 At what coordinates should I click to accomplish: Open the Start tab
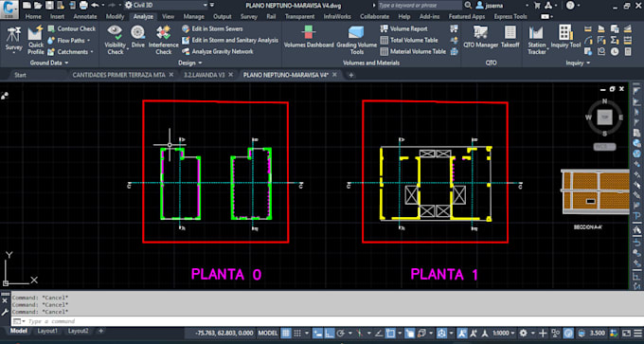pyautogui.click(x=20, y=75)
